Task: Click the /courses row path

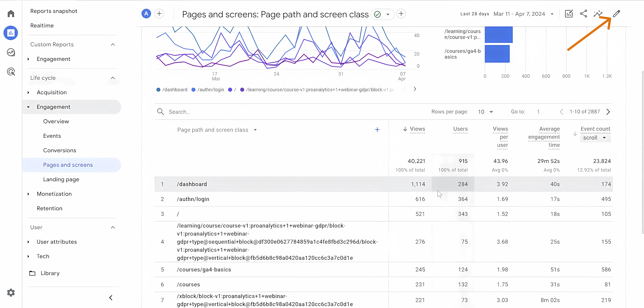Action: [x=188, y=285]
